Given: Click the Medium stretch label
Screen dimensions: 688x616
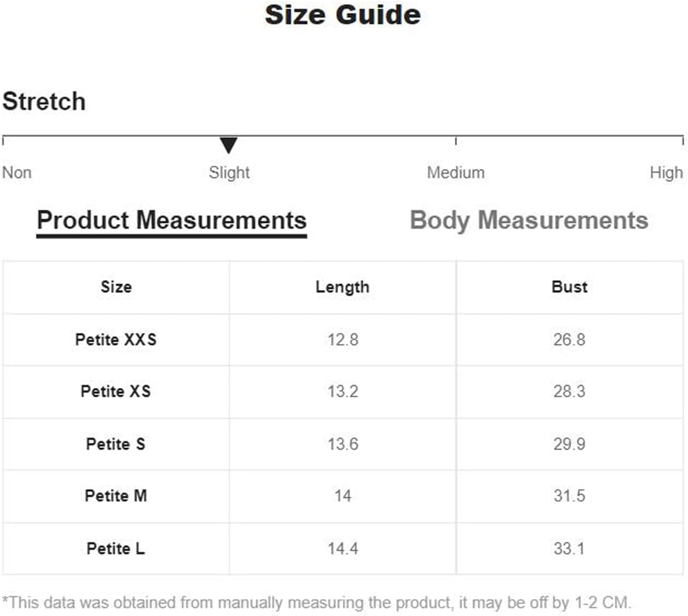Looking at the screenshot, I should tap(456, 172).
